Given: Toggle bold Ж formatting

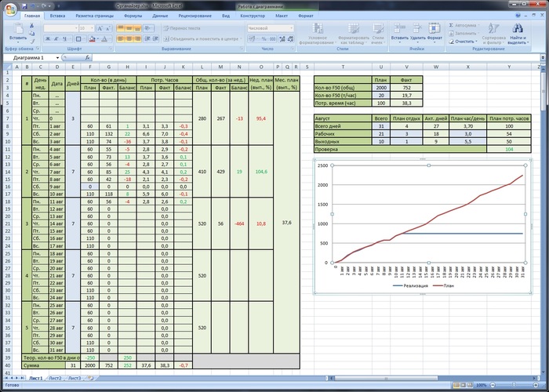Looking at the screenshot, I should (x=48, y=39).
